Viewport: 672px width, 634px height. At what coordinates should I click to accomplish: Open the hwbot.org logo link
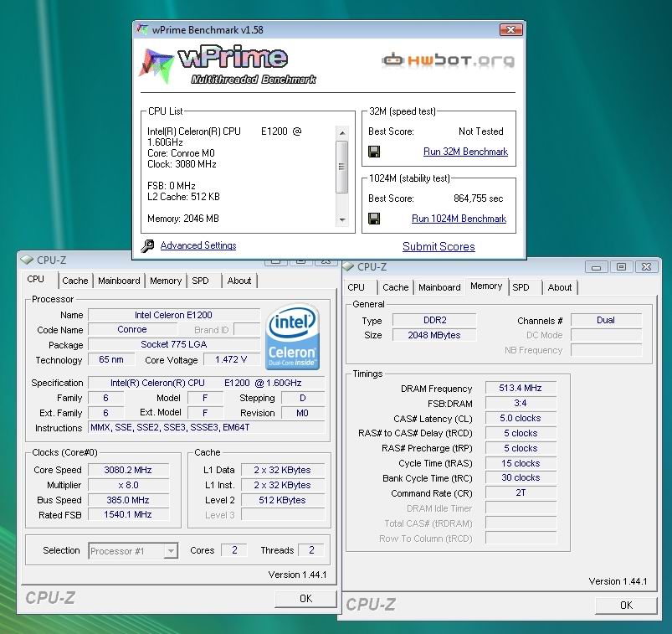pos(448,60)
